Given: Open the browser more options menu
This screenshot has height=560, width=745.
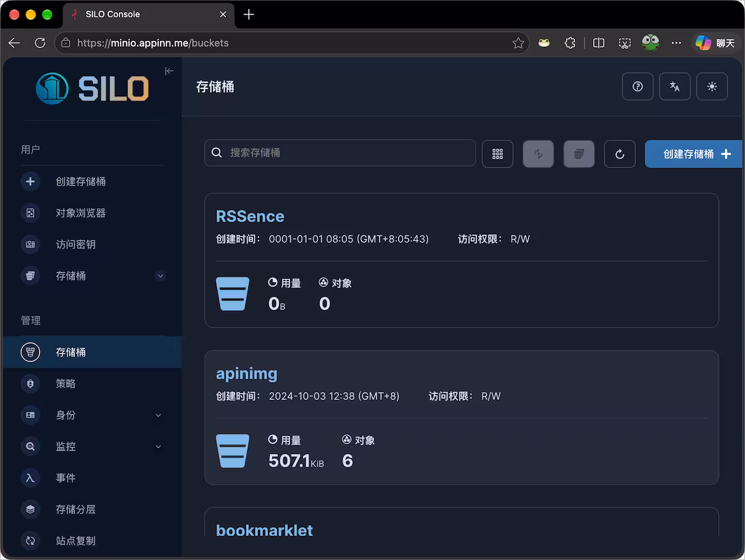Looking at the screenshot, I should 677,43.
